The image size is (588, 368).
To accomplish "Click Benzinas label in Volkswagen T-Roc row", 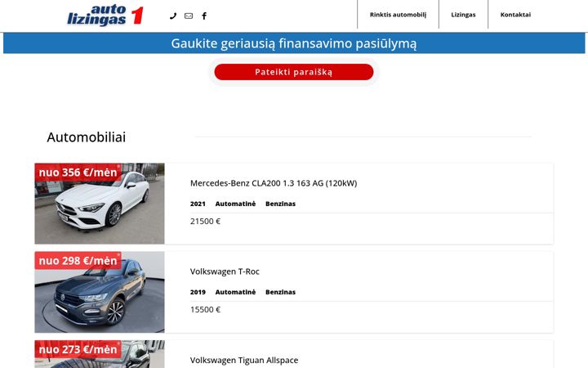I will 280,292.
